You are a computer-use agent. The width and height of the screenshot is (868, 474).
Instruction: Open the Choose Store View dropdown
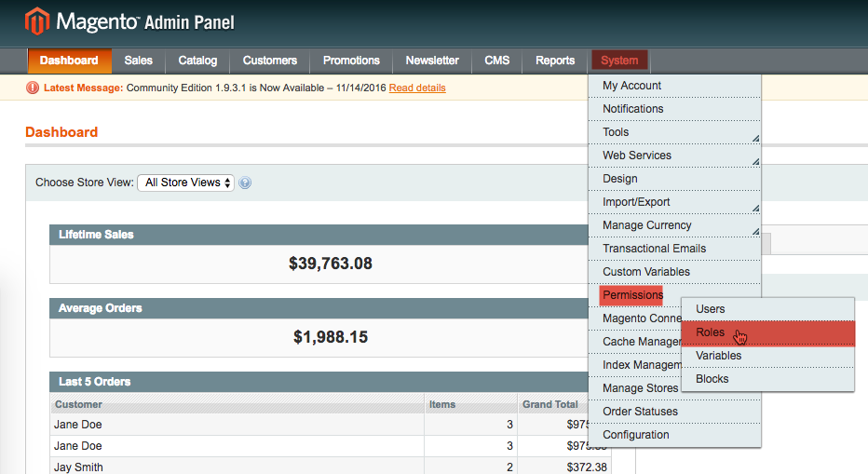coord(185,183)
